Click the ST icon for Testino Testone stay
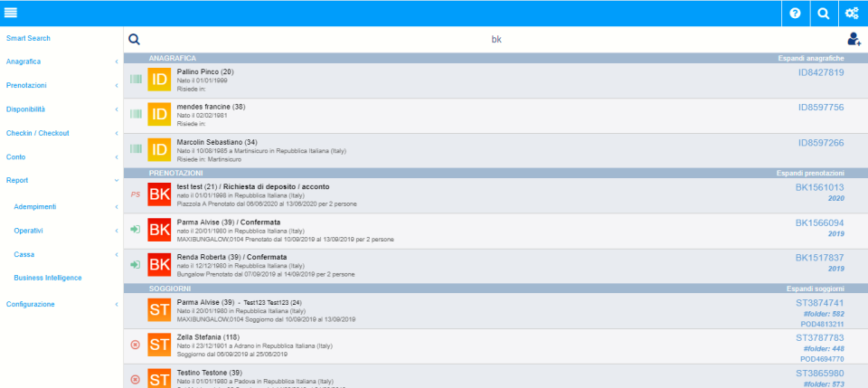The width and height of the screenshot is (868, 388). (x=159, y=379)
